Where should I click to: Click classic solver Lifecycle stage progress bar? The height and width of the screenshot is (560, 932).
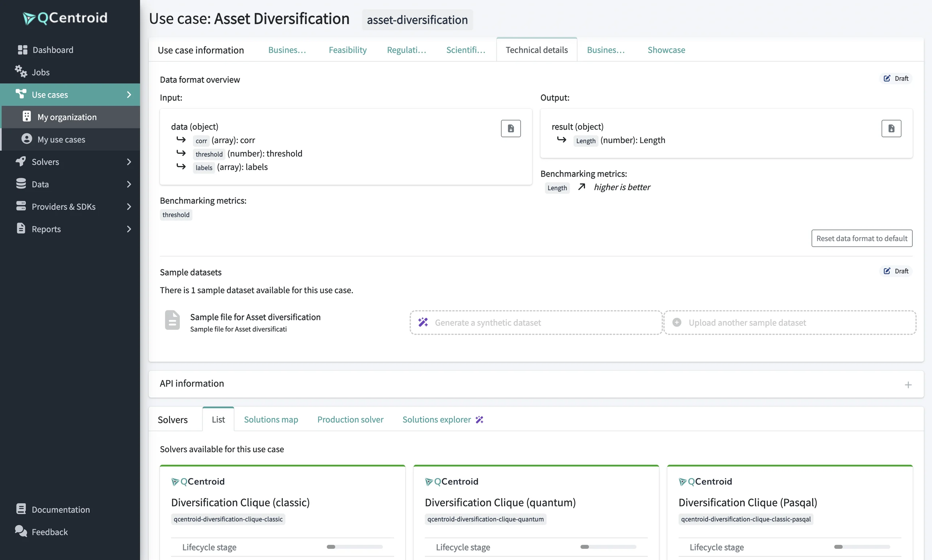tap(354, 547)
